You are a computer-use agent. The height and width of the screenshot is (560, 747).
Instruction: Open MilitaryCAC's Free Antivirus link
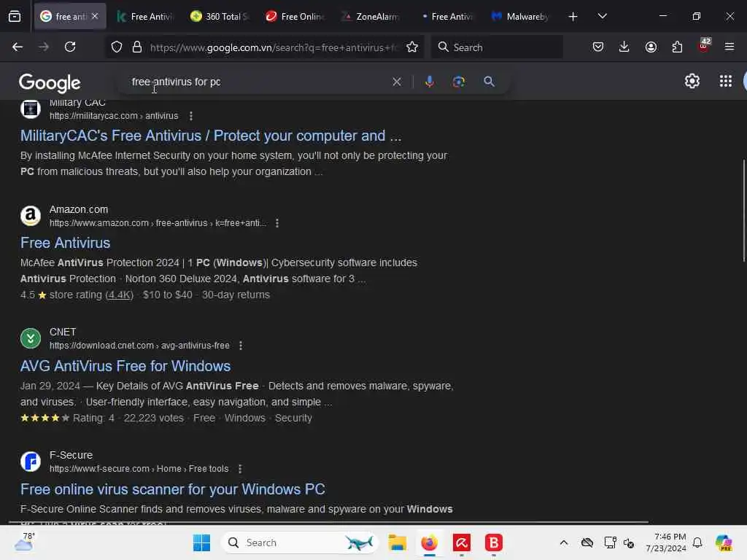point(211,136)
